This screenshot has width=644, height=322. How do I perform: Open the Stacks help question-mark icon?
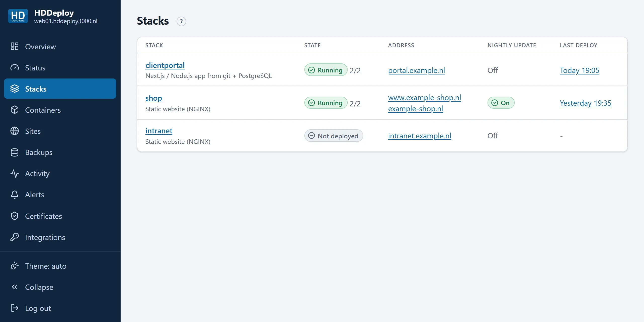[181, 21]
